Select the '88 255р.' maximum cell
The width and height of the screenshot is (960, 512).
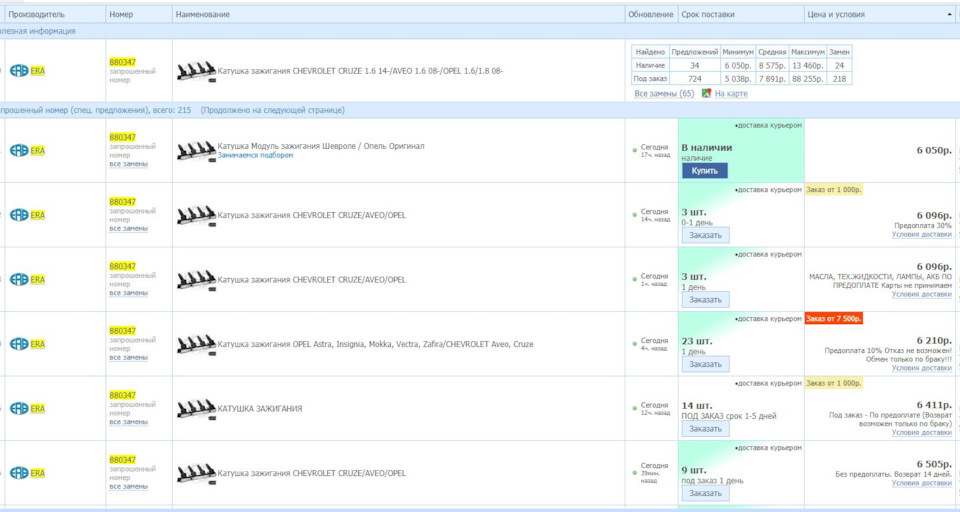(x=806, y=79)
